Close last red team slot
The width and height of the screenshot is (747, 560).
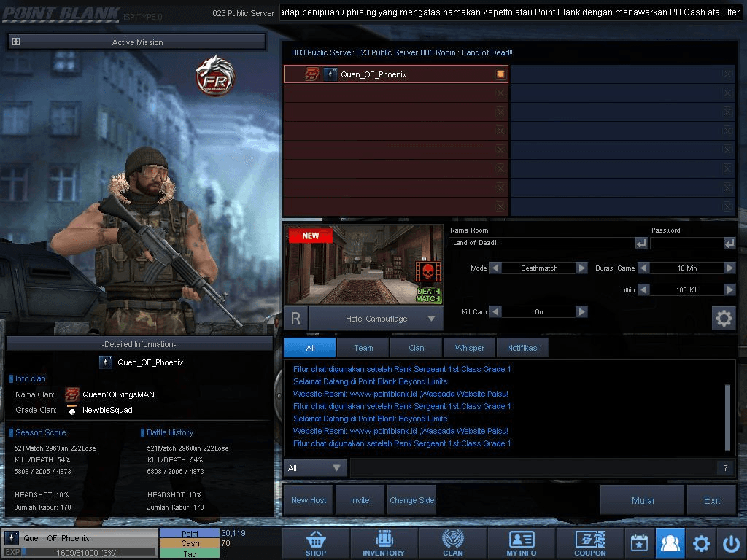500,206
